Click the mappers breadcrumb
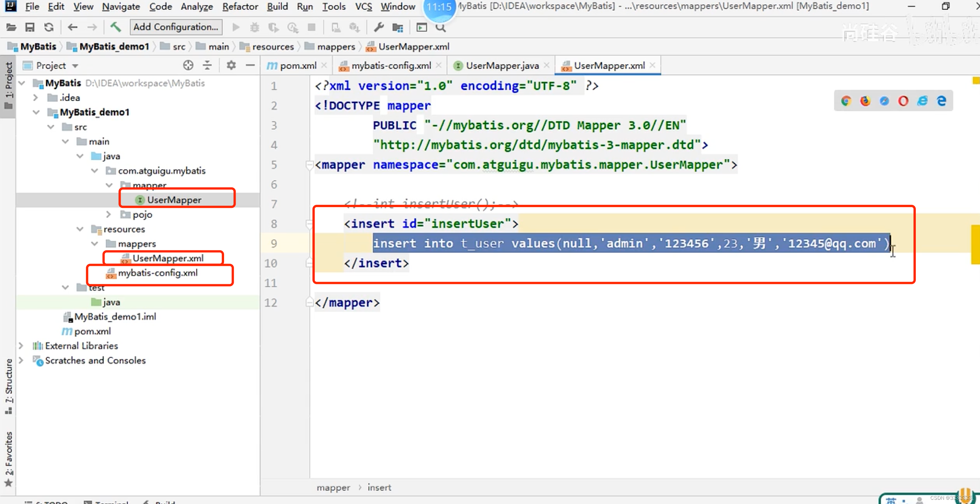 point(330,46)
